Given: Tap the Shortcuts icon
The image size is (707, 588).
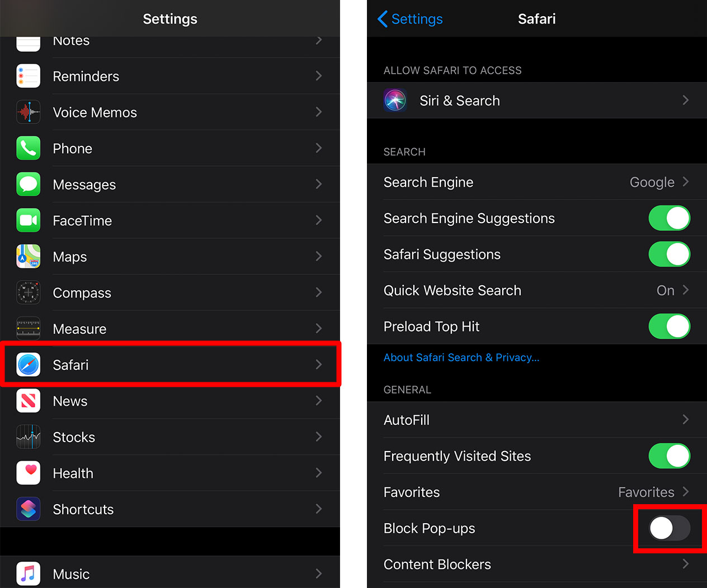Looking at the screenshot, I should click(29, 509).
